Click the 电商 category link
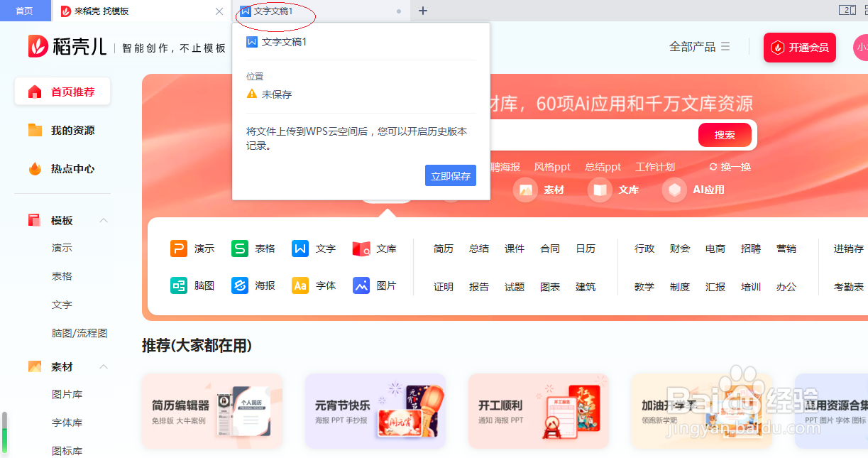The image size is (868, 458). 715,249
